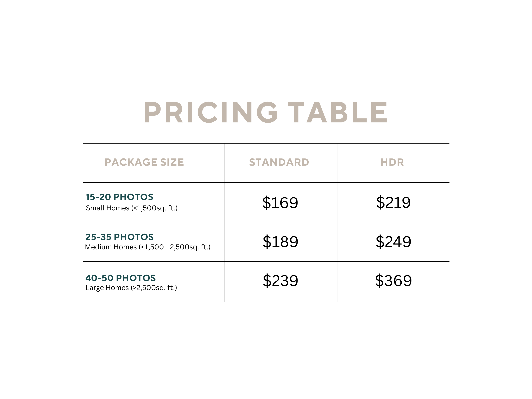Click the Small Homes description text
Viewport: 532px width, 399px height.
coord(132,208)
